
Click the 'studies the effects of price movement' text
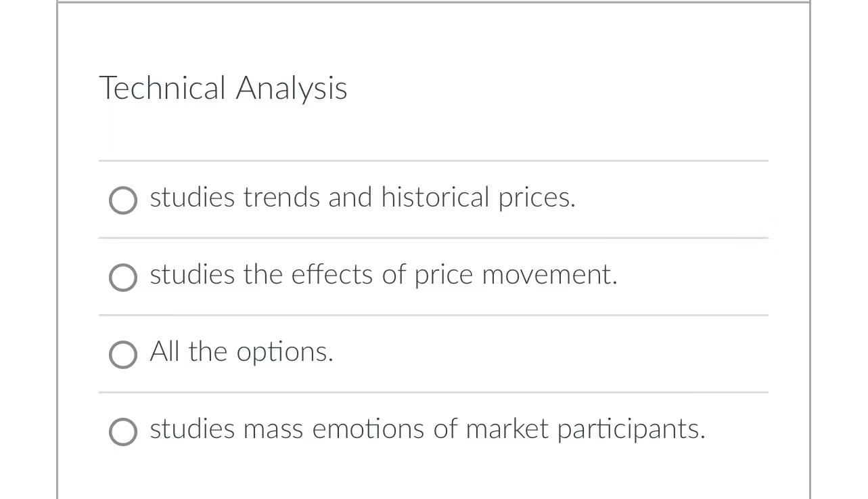[x=384, y=276]
